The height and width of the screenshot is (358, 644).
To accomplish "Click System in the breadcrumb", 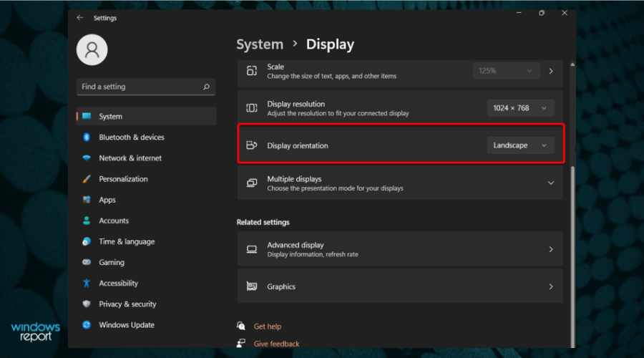I will point(260,44).
